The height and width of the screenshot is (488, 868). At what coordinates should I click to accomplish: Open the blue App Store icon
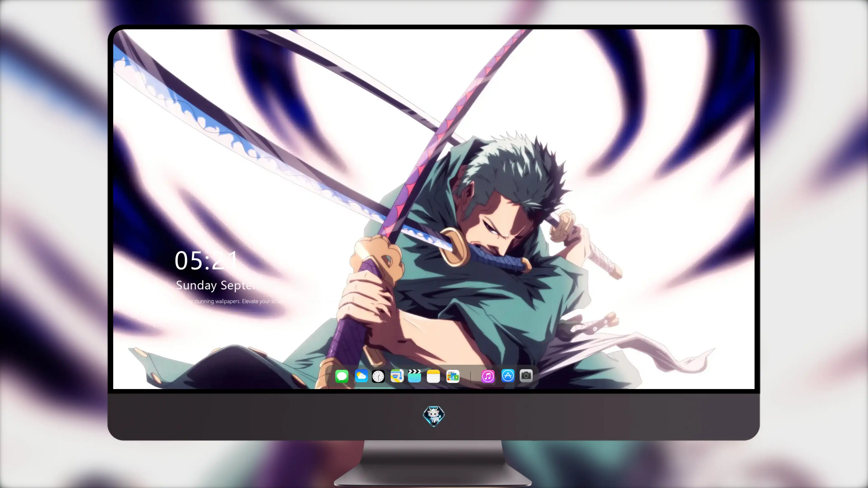(x=508, y=375)
